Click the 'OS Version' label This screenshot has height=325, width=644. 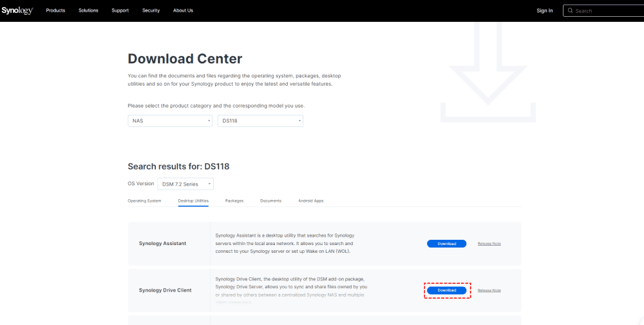coord(141,184)
